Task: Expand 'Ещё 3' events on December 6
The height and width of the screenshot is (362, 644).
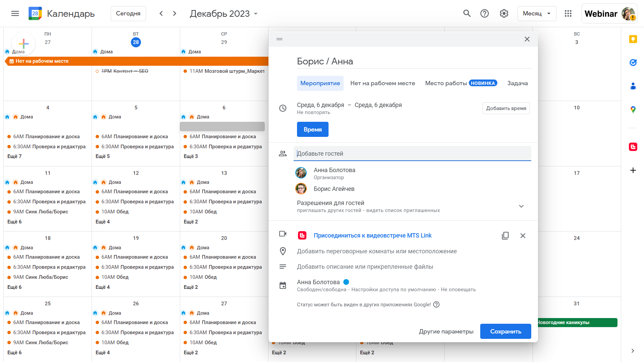Action: [191, 156]
